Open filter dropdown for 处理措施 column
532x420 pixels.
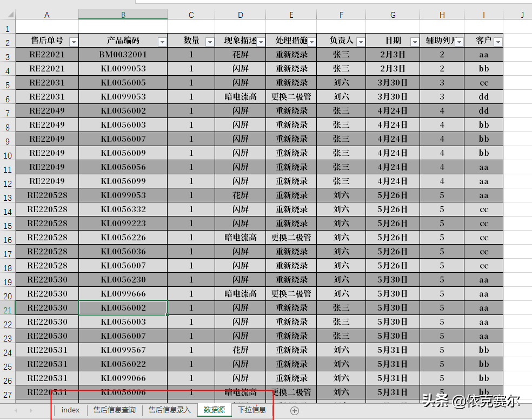312,42
